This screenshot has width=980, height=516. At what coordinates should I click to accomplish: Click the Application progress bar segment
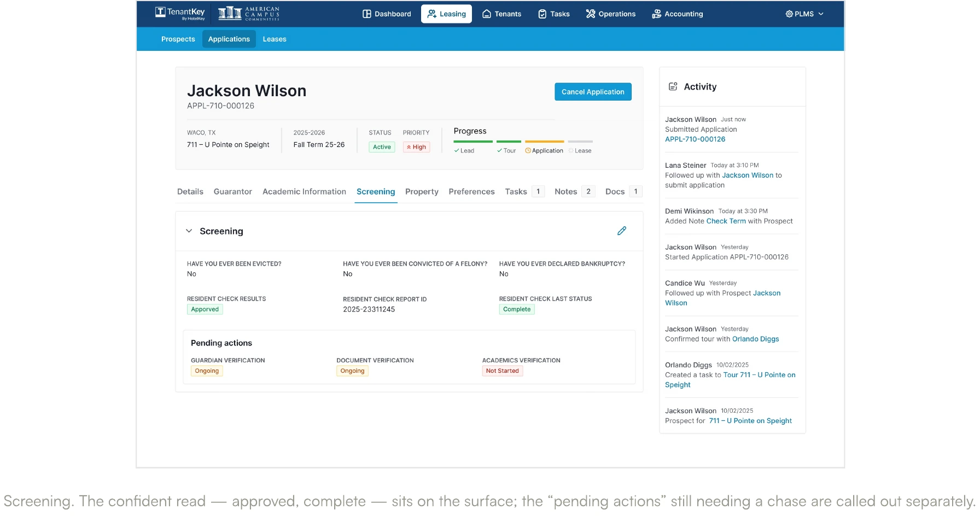tap(544, 142)
